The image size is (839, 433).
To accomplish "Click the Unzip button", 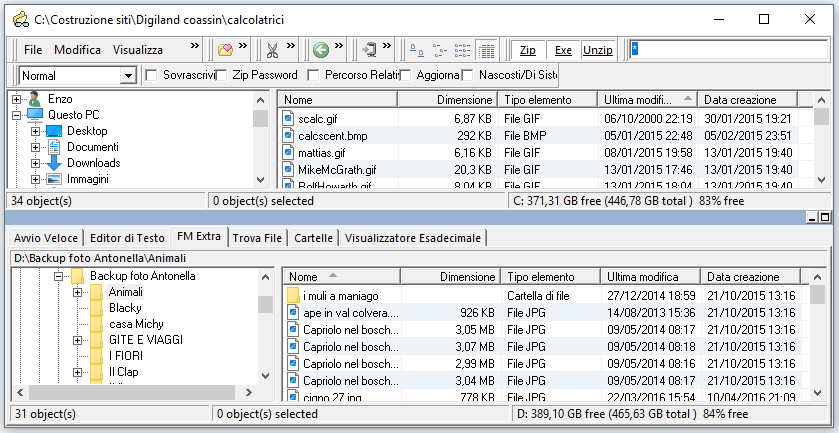I will [x=598, y=50].
